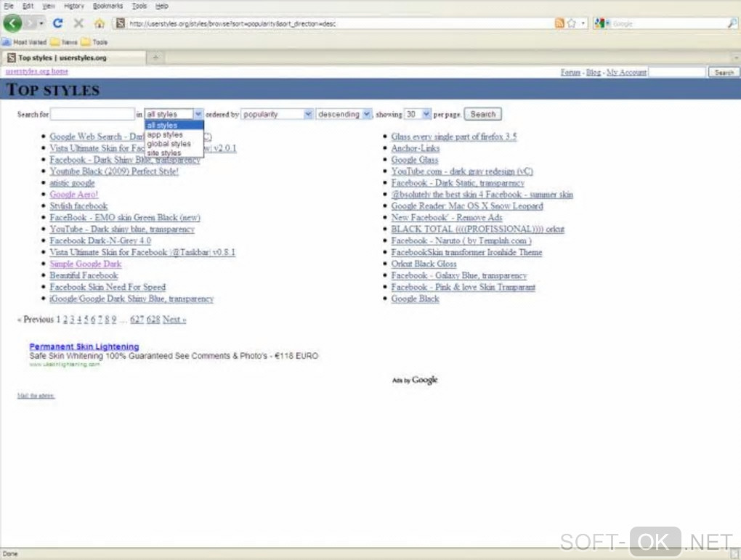Open Permanent Skin Lightening ad link

click(84, 346)
